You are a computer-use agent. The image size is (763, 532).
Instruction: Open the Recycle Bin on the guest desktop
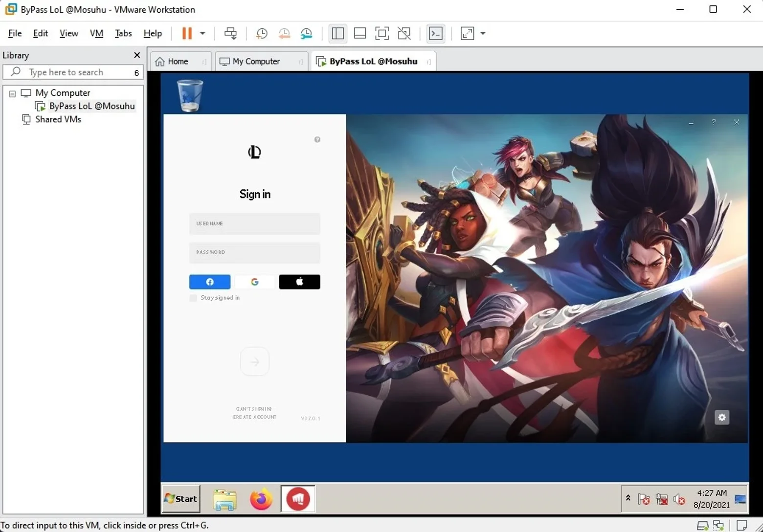pos(190,96)
